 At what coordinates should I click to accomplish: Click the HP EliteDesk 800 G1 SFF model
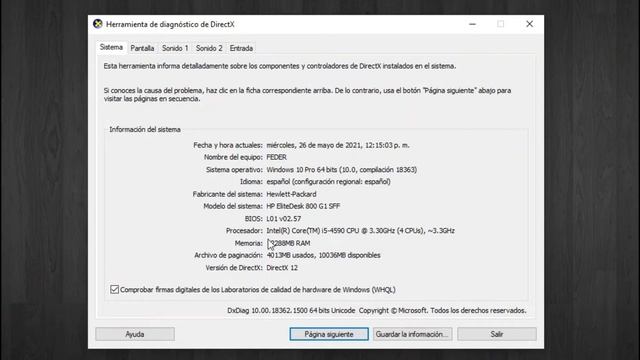(303, 207)
